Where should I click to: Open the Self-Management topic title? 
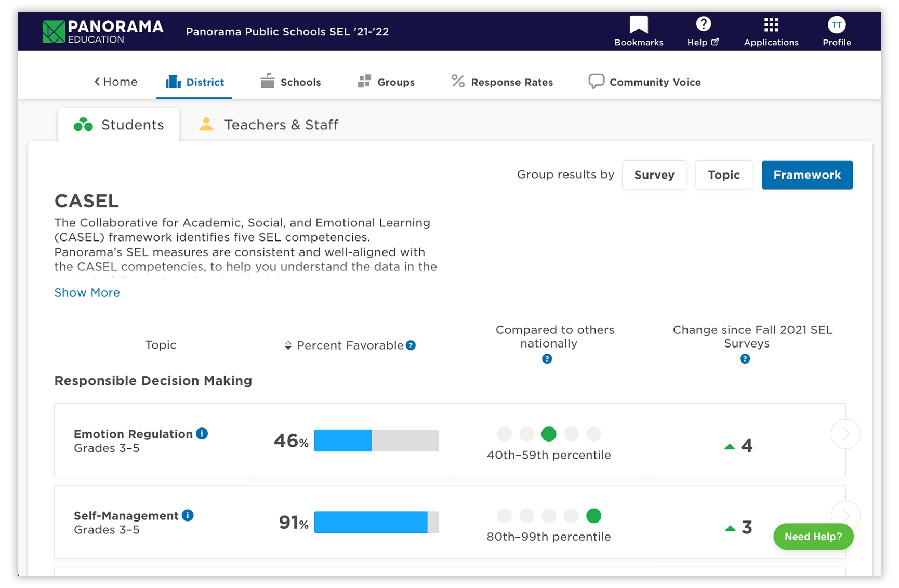tap(126, 516)
